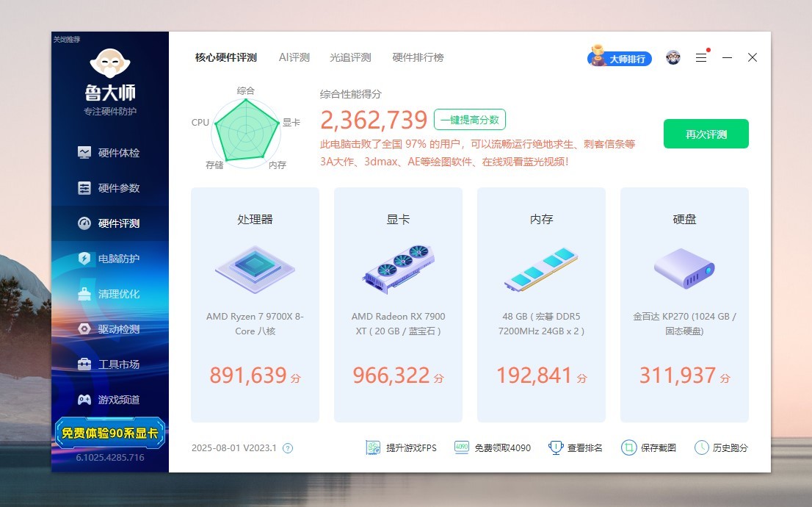Image resolution: width=812 pixels, height=507 pixels.
Task: Click the 硬盘 card heading
Action: (x=684, y=219)
